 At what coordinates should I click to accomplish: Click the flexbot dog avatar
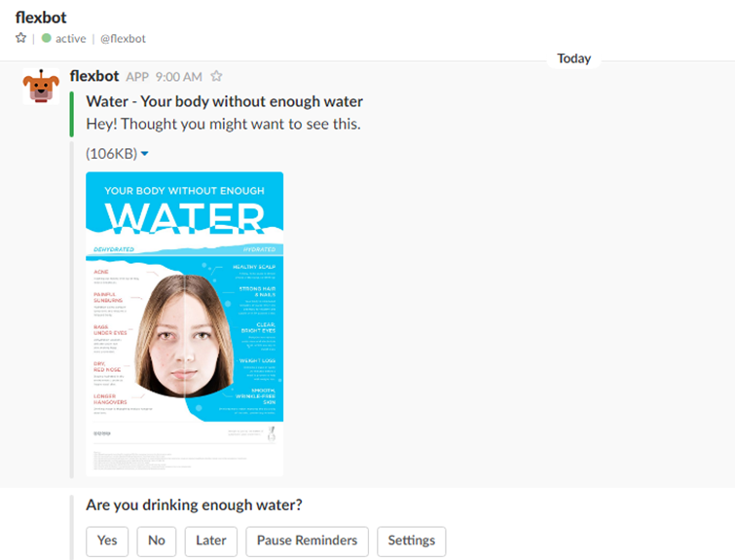(41, 87)
